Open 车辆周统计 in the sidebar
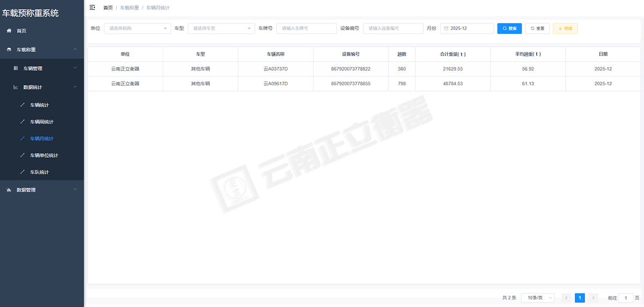Screen dimensions: 644x307 pos(41,122)
